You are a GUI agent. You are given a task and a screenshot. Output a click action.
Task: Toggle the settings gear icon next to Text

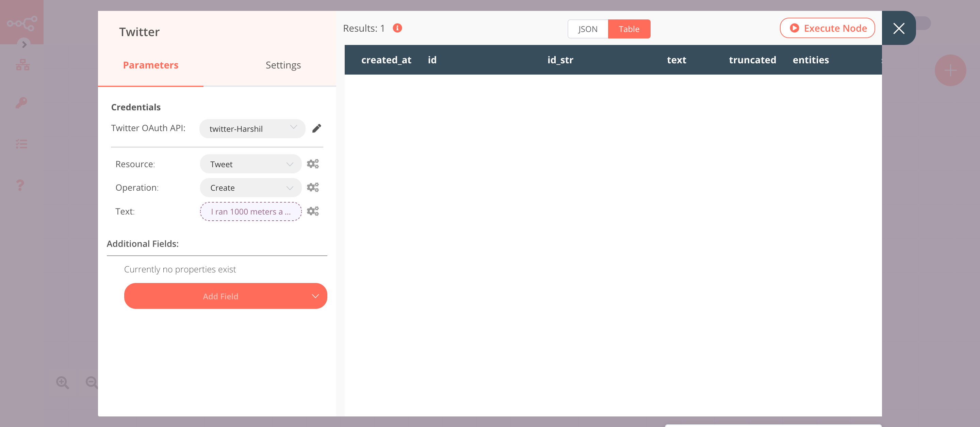[x=312, y=211]
